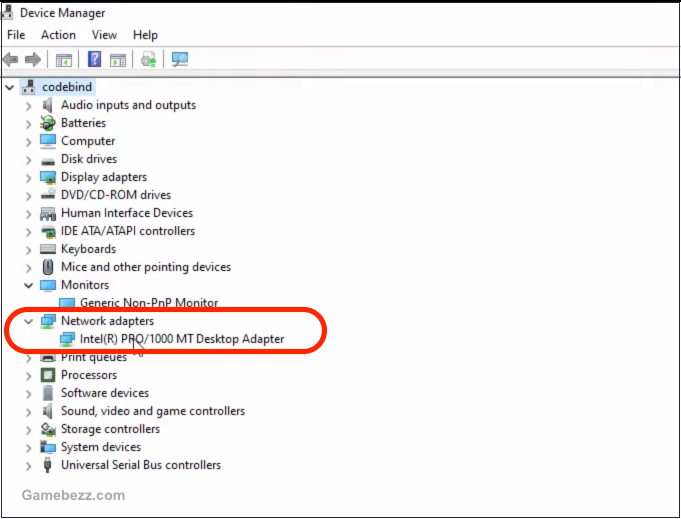The height and width of the screenshot is (519, 681).
Task: Click the Intel PRO/1000 adapter icon
Action: pyautogui.click(x=67, y=339)
